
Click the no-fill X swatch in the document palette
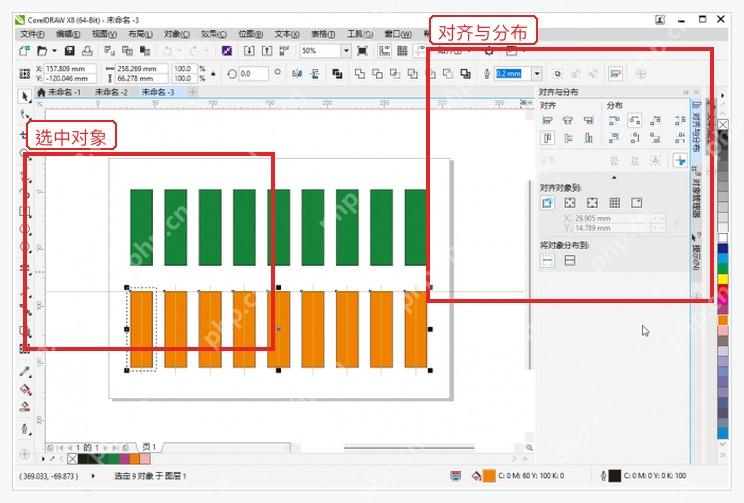point(72,459)
